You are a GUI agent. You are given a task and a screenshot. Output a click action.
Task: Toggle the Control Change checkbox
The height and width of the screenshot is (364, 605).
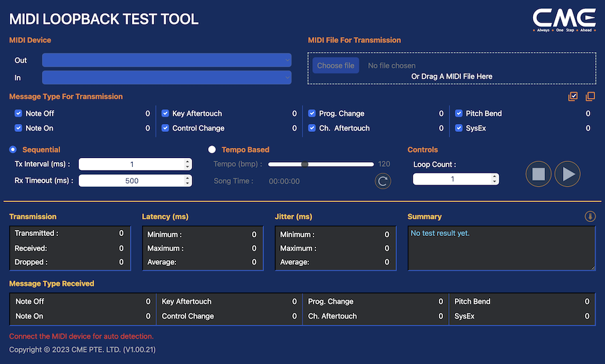165,128
